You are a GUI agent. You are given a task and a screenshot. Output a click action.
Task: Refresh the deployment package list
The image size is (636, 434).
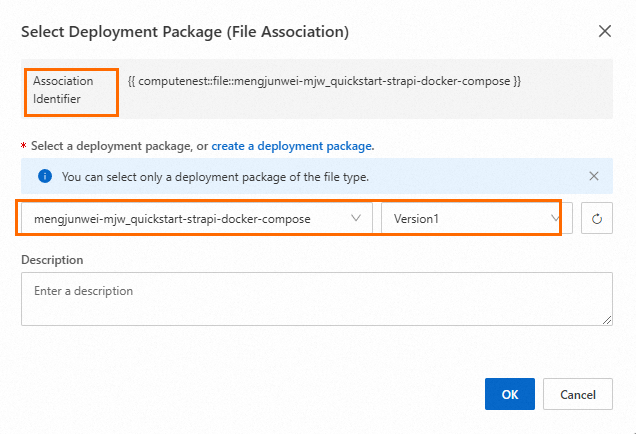tap(597, 218)
